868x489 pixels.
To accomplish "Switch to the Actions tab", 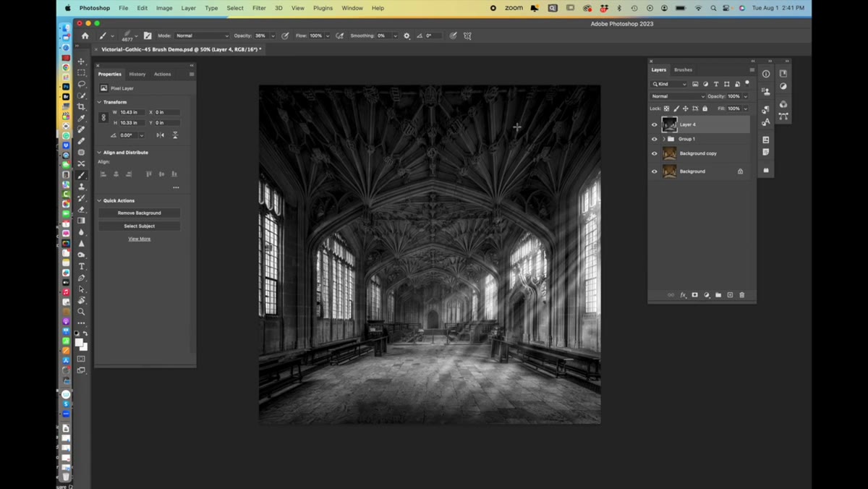I will tap(163, 74).
